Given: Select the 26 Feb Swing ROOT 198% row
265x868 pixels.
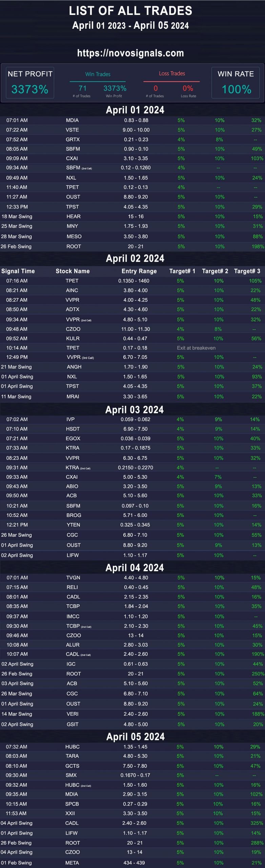Looking at the screenshot, I should [x=132, y=246].
